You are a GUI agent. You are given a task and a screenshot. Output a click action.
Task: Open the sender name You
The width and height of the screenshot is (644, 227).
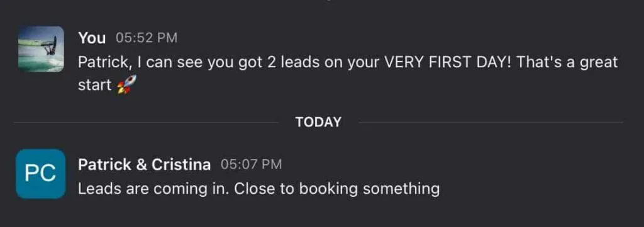92,38
